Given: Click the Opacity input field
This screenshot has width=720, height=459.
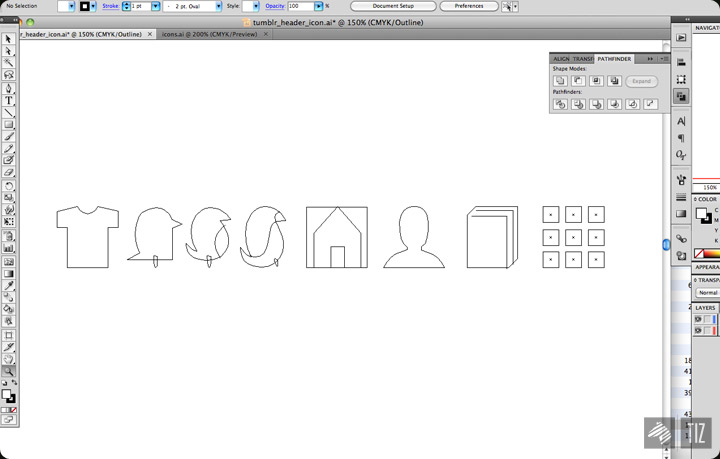Looking at the screenshot, I should tap(299, 6).
